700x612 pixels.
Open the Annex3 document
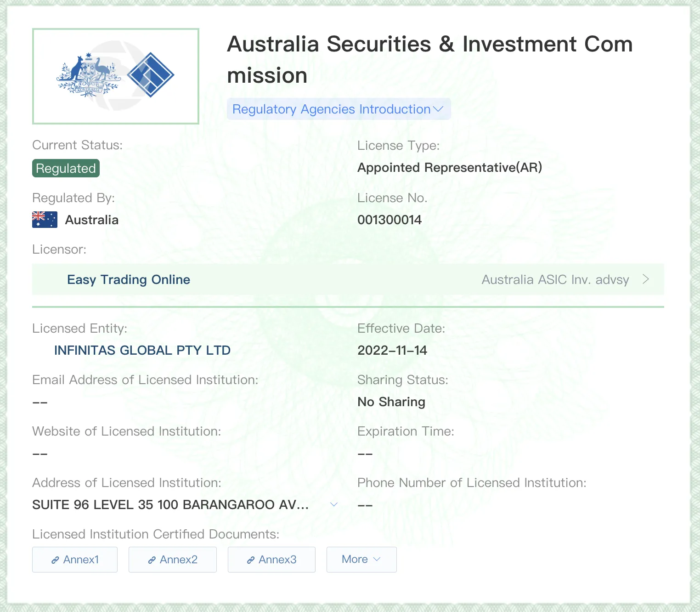(x=271, y=560)
